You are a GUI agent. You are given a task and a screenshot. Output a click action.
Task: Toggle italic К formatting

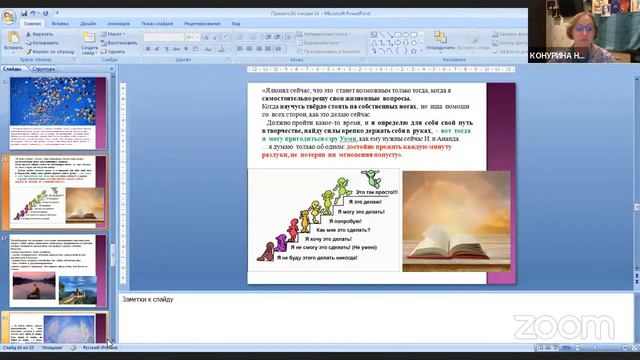click(x=157, y=49)
